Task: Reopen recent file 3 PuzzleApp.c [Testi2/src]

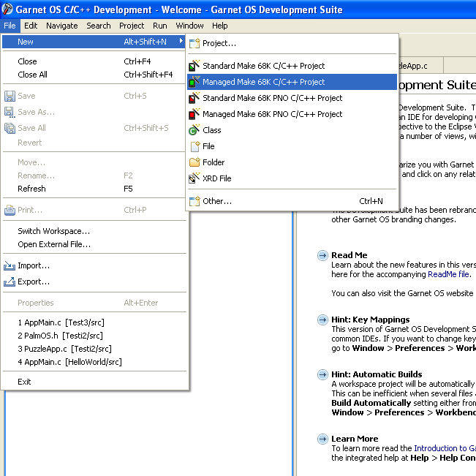Action: click(94, 349)
